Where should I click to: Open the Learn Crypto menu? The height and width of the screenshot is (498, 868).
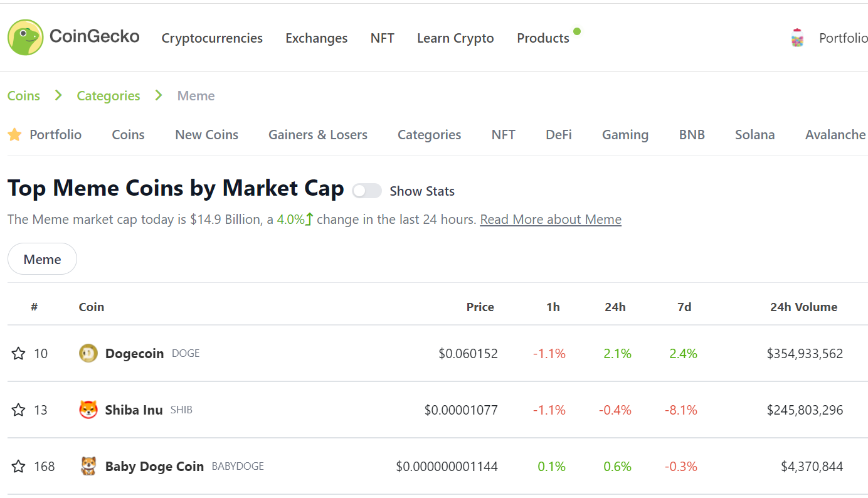point(455,38)
